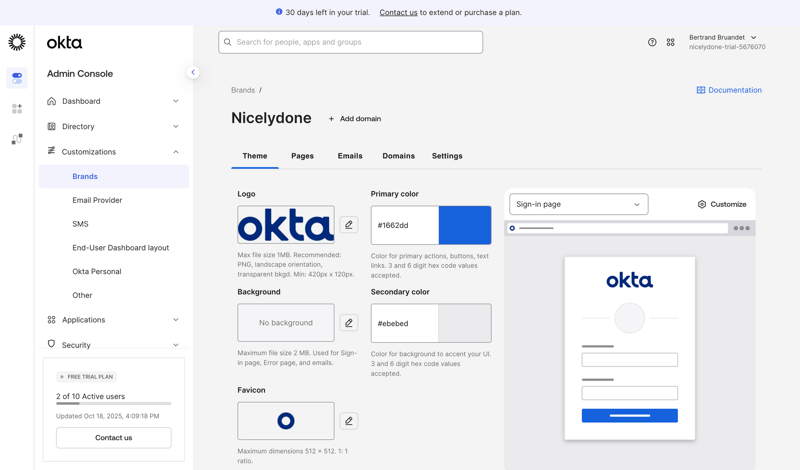
Task: Expand the Applications menu chevron
Action: 176,319
